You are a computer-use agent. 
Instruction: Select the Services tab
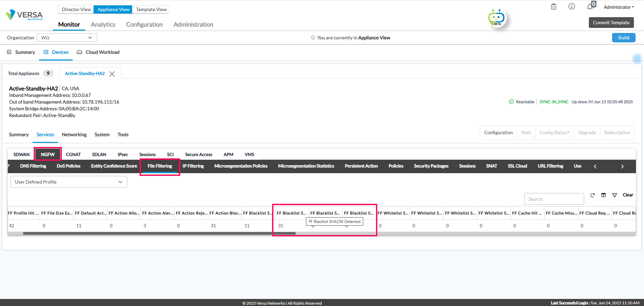pyautogui.click(x=45, y=135)
